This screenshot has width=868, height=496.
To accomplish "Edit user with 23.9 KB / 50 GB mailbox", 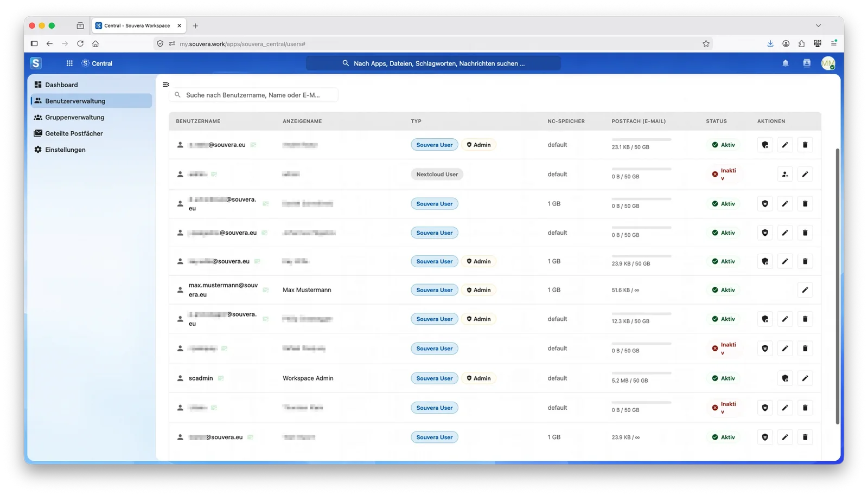I will click(x=785, y=261).
